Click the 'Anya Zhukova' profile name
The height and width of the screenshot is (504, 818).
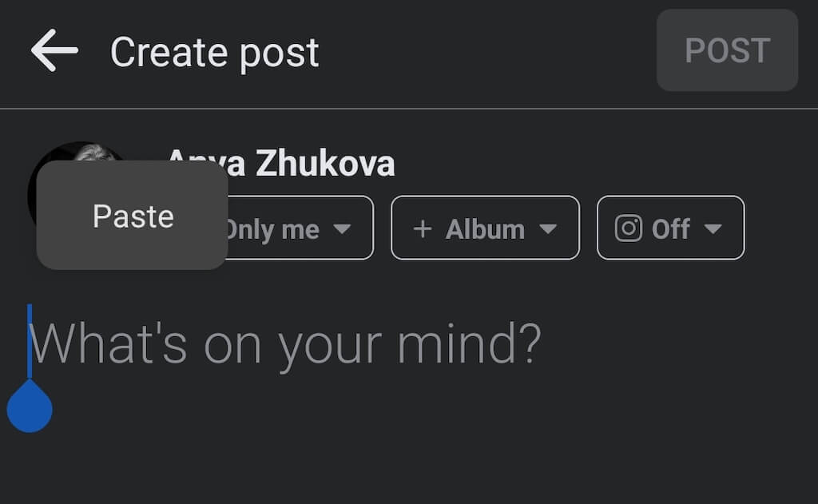pos(281,164)
